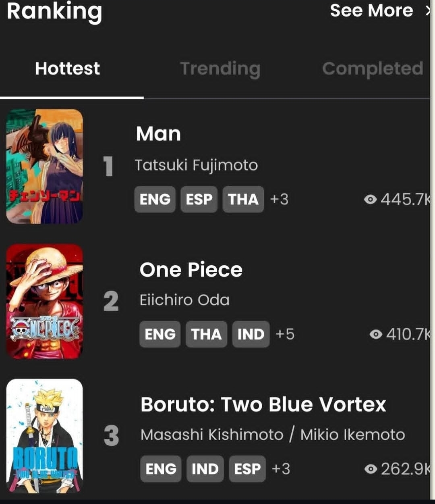Expand the +5 more languages for One Piece
The width and height of the screenshot is (435, 504).
click(x=285, y=334)
